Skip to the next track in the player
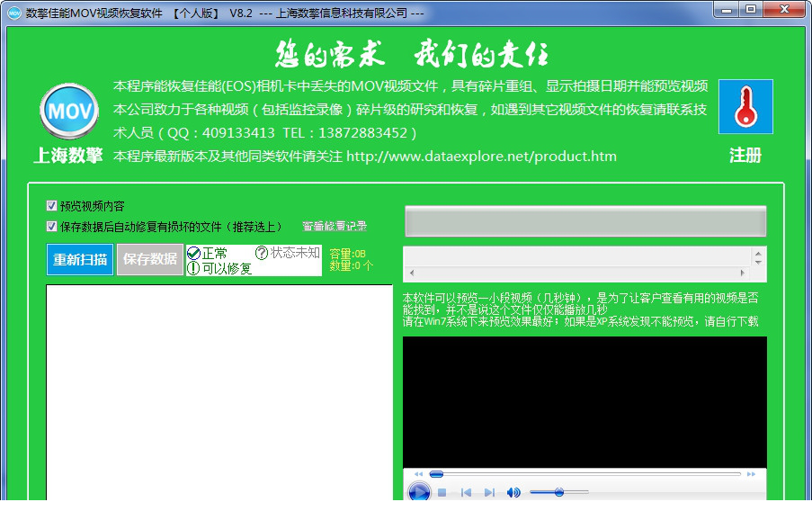812x520 pixels. 489,492
